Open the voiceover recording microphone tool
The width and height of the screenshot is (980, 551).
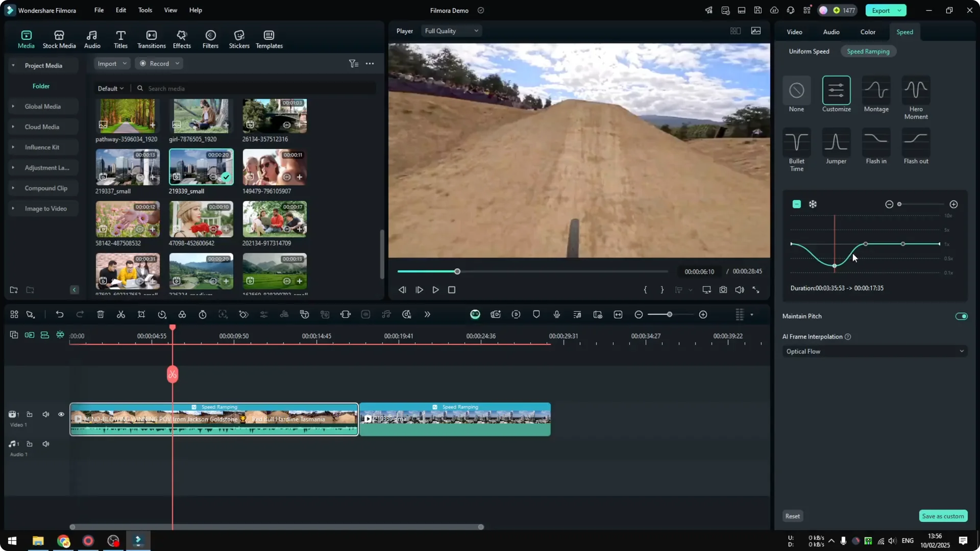pos(556,314)
